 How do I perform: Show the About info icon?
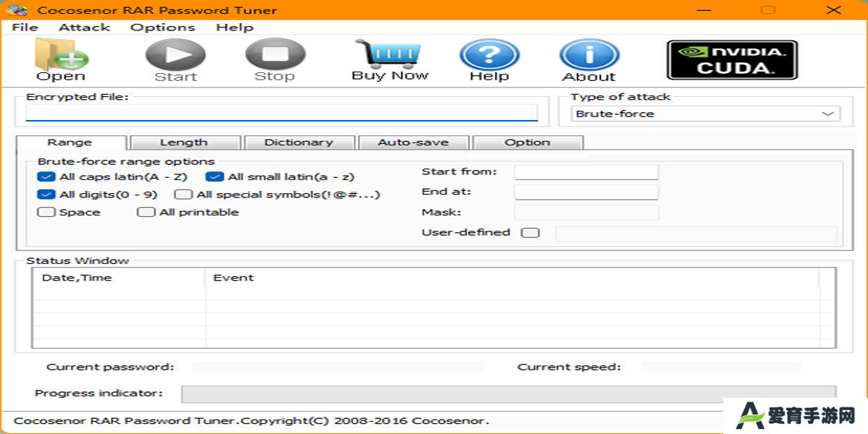click(x=589, y=60)
